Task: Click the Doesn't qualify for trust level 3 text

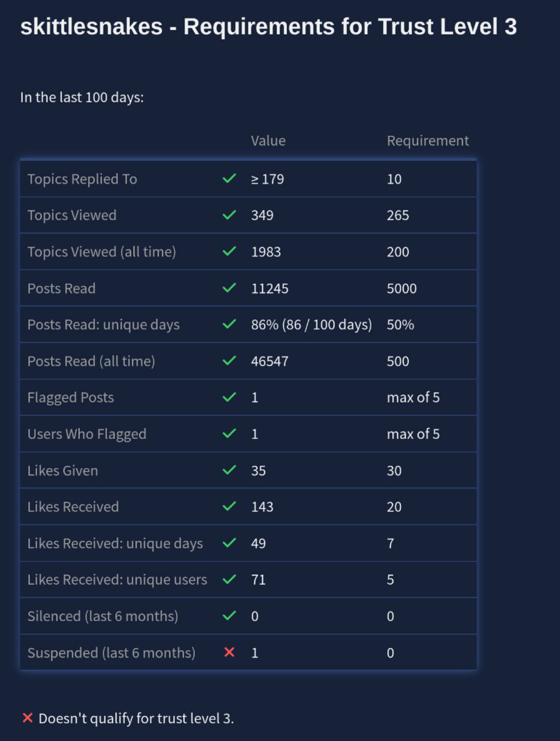Action: tap(136, 718)
